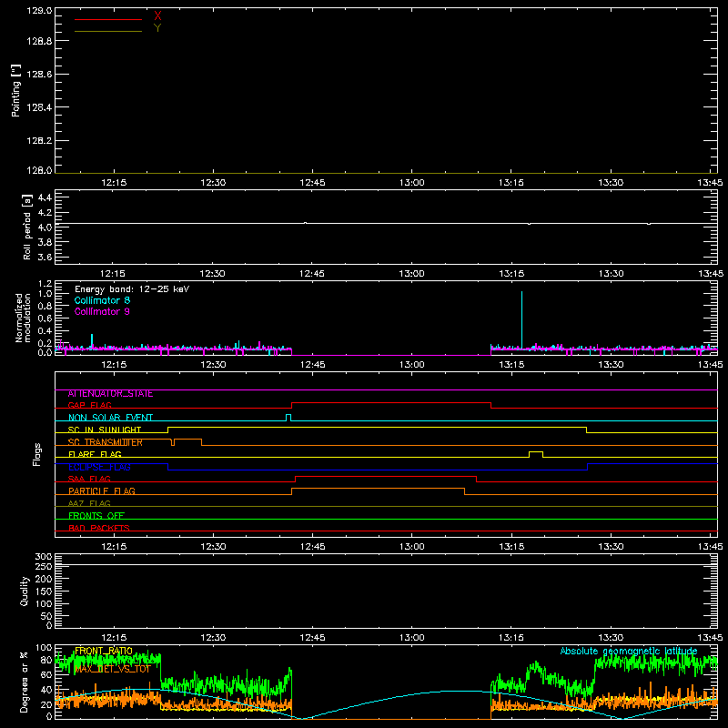Screen dimensions: 728x728
Task: Click the 12:45 tick label under Flags plot
Action: tap(312, 547)
